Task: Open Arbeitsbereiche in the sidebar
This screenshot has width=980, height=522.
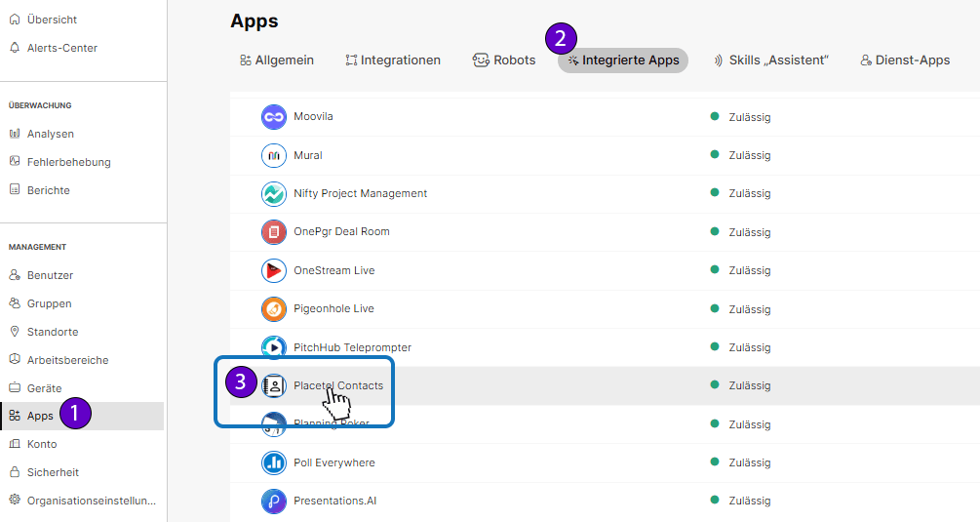Action: point(67,360)
